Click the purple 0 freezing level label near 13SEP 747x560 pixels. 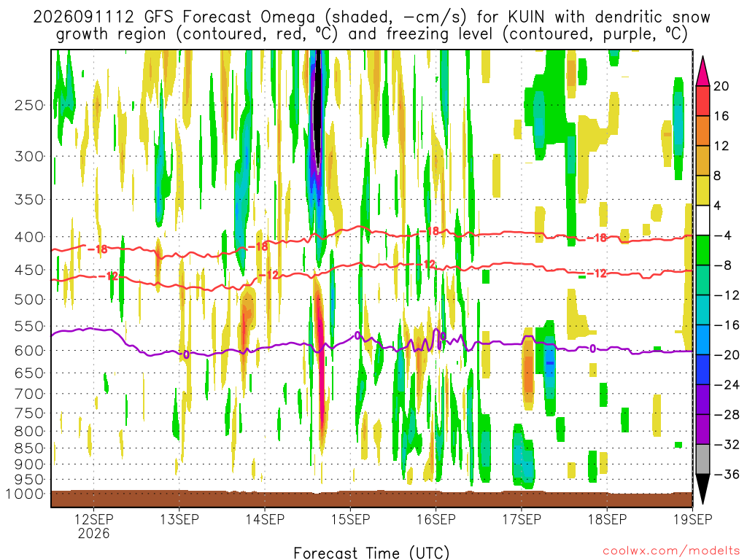point(186,354)
